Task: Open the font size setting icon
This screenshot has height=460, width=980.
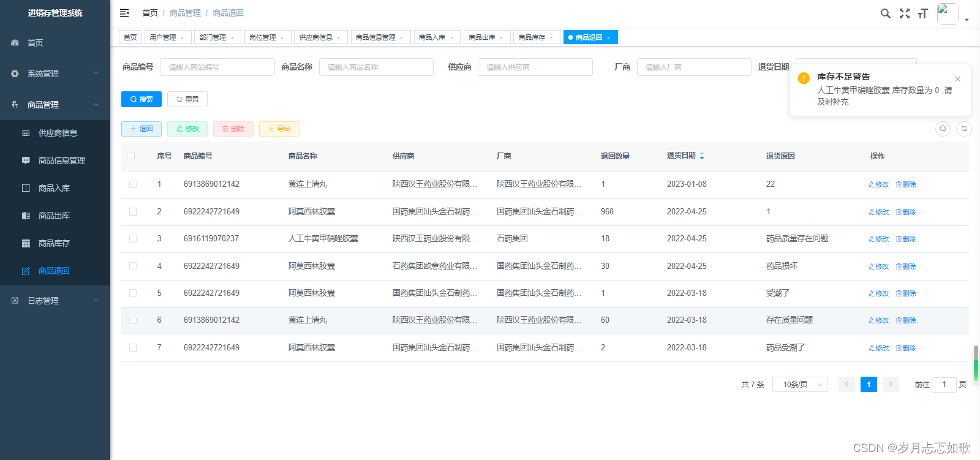Action: (x=923, y=13)
